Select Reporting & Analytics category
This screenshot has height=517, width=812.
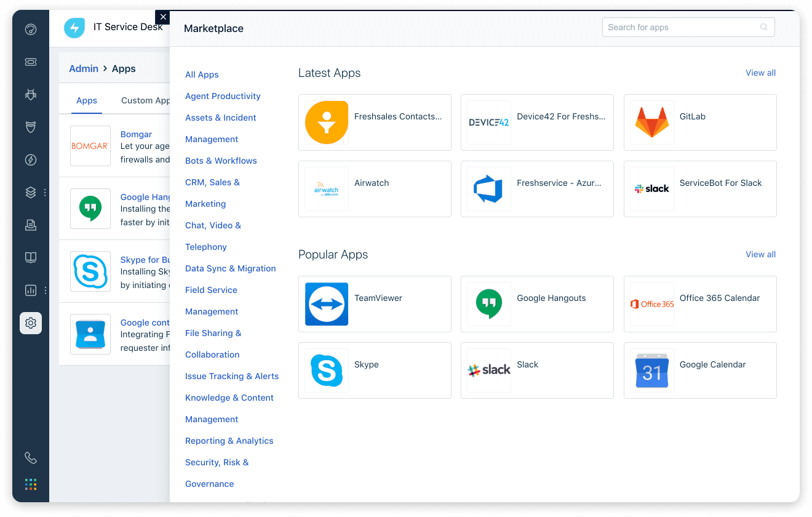(229, 441)
